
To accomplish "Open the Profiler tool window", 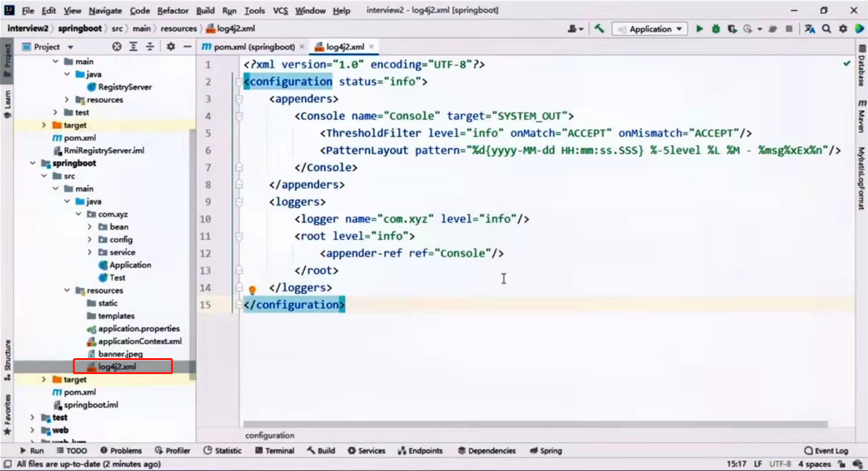I will click(172, 451).
